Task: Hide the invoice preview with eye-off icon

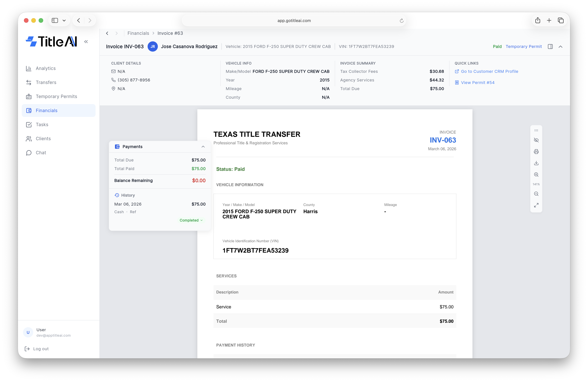Action: pyautogui.click(x=536, y=140)
